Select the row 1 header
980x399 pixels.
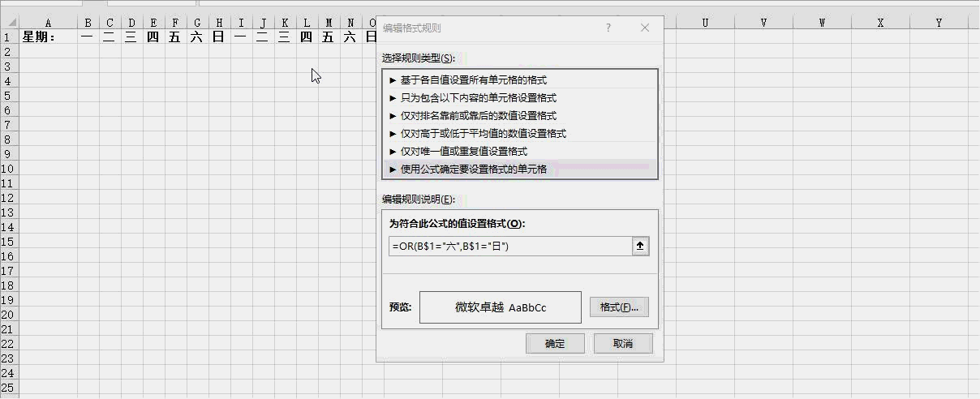(x=9, y=36)
